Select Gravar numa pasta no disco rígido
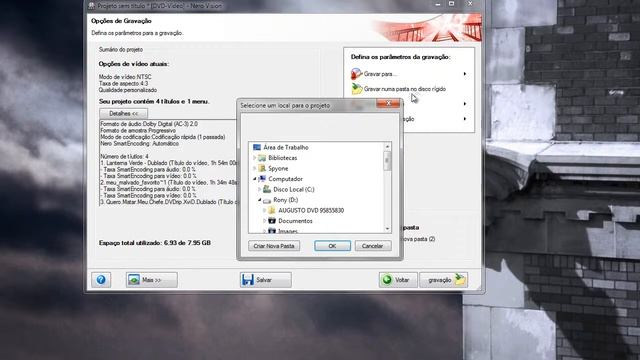This screenshot has height=360, width=640. point(405,89)
